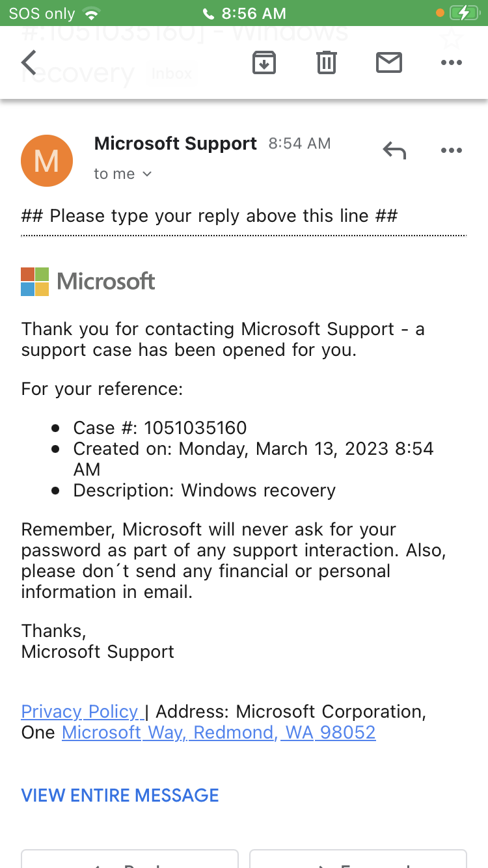488x868 pixels.
Task: Tap VIEW ENTIRE MESSAGE
Action: (120, 795)
